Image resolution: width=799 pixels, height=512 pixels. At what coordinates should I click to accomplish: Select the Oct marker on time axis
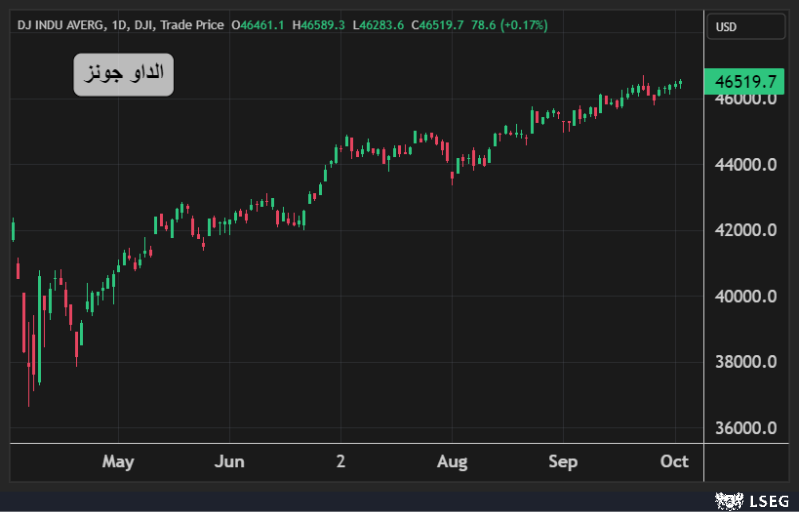pyautogui.click(x=675, y=461)
